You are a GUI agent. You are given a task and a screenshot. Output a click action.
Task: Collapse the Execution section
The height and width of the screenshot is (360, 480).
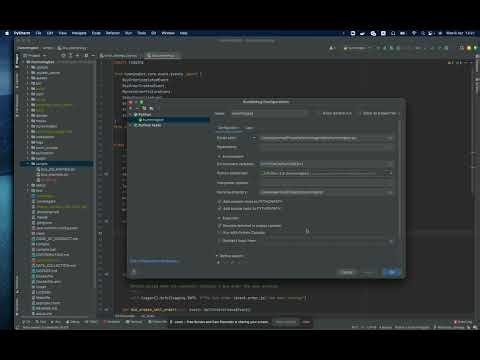click(x=219, y=218)
